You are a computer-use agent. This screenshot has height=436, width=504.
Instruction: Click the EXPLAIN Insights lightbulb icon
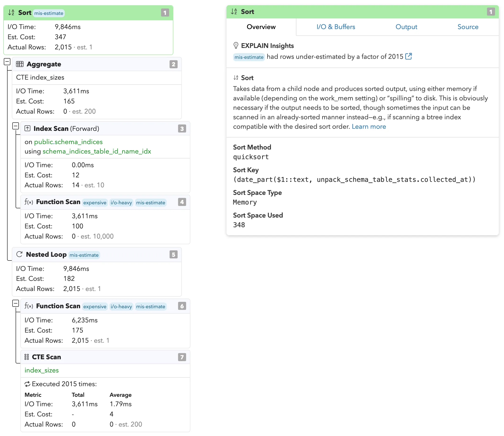click(x=236, y=46)
